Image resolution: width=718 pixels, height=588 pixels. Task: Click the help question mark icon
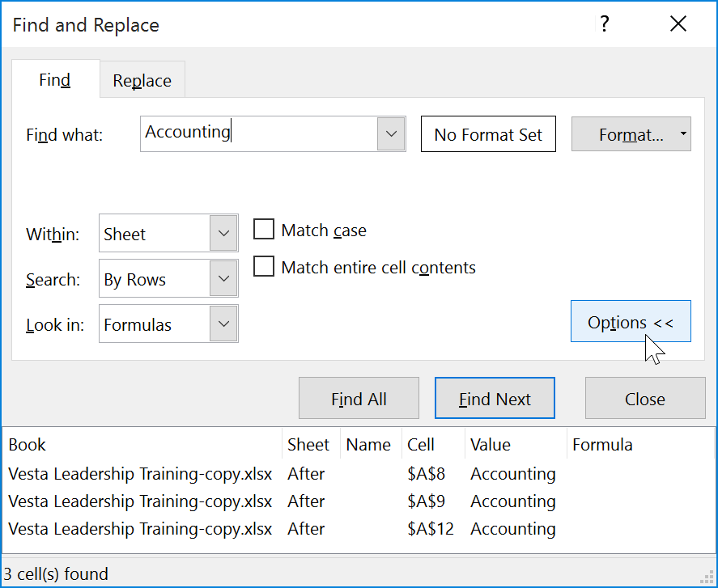tap(604, 24)
